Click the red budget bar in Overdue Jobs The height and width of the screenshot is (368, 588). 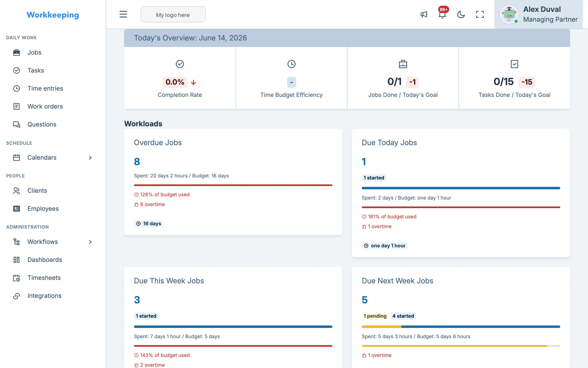tap(233, 185)
